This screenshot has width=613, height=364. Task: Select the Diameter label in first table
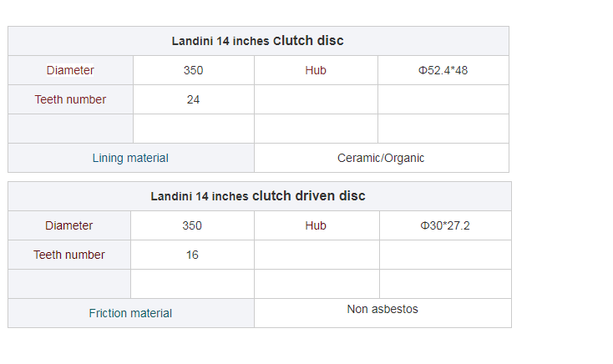pyautogui.click(x=70, y=70)
